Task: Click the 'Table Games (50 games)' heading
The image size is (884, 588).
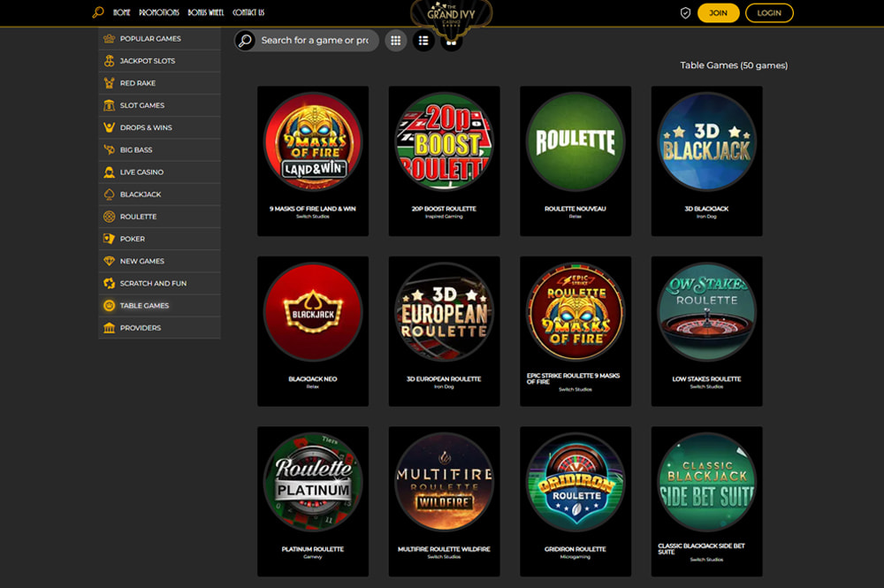Action: point(734,65)
